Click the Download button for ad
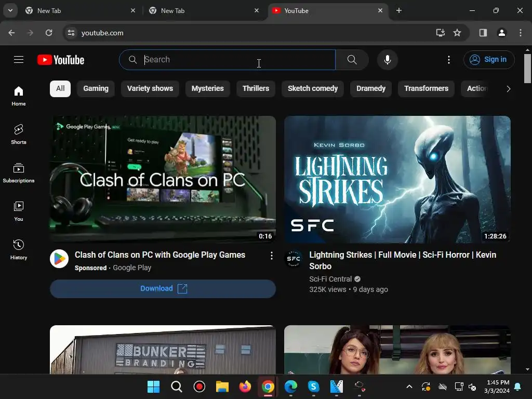The height and width of the screenshot is (399, 532). (163, 289)
